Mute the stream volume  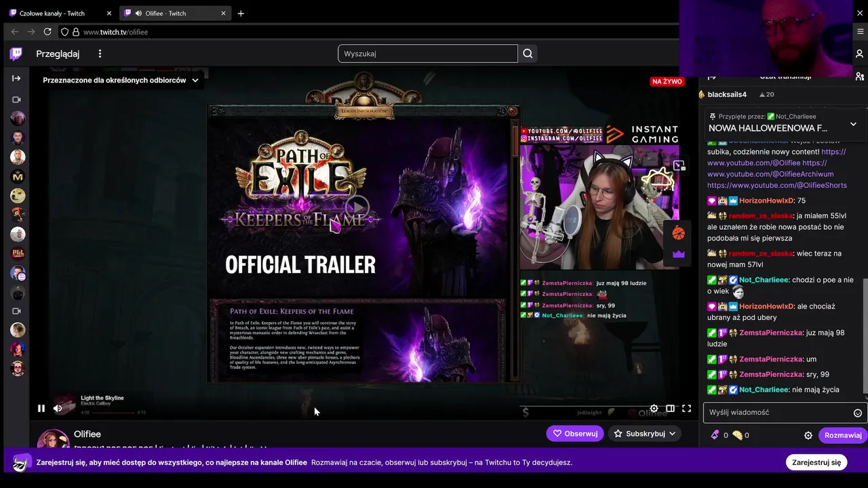(x=58, y=408)
